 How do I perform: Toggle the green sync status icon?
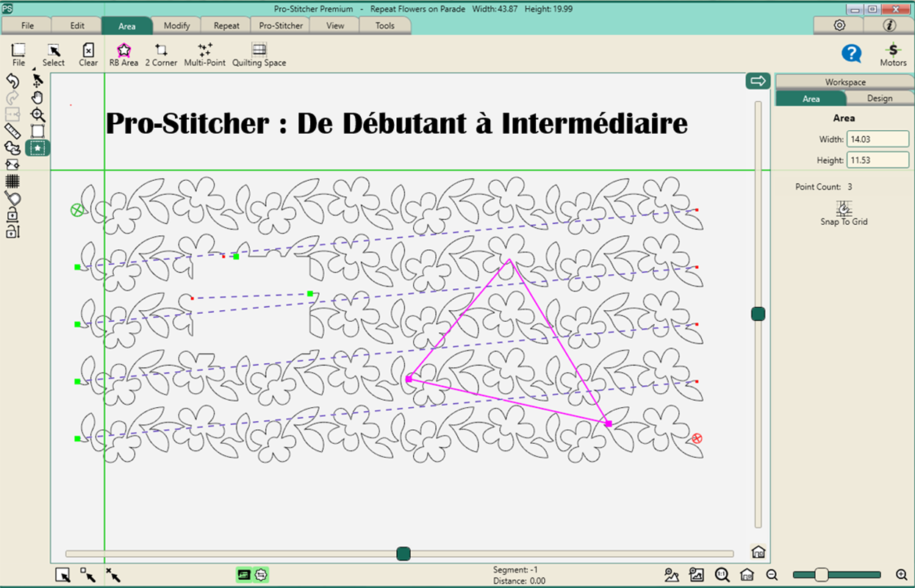click(262, 575)
